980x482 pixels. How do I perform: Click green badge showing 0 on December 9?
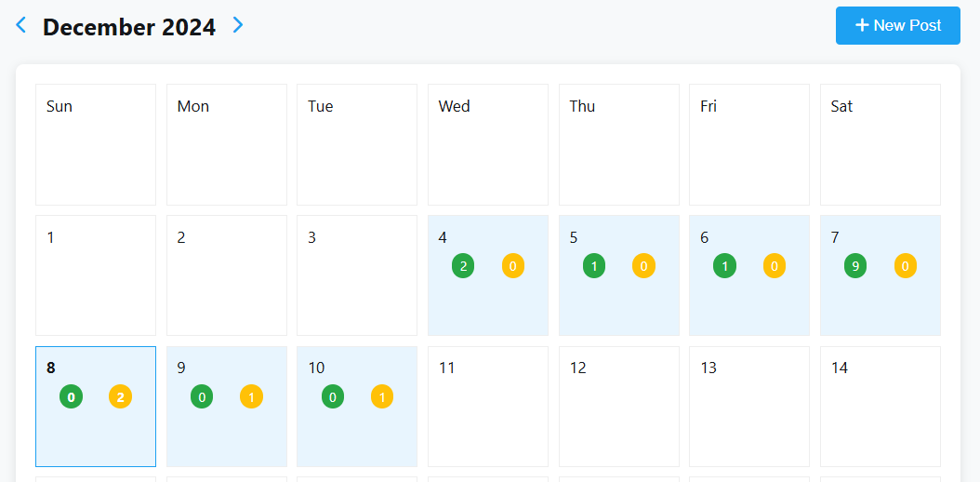[x=202, y=397]
